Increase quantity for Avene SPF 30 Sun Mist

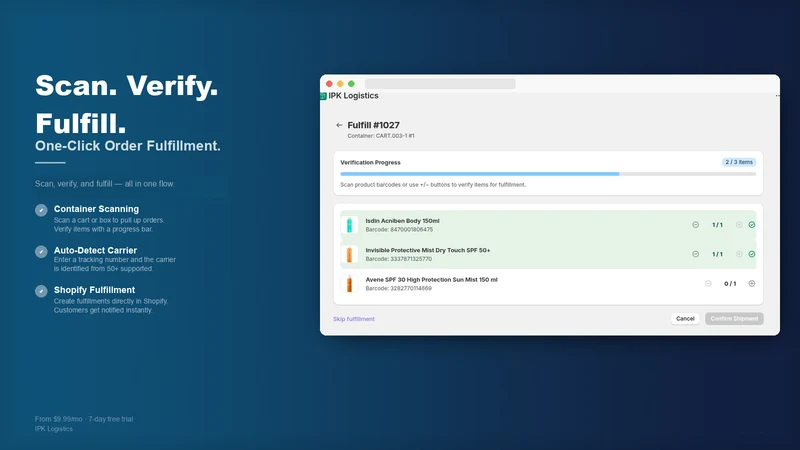pyautogui.click(x=752, y=284)
